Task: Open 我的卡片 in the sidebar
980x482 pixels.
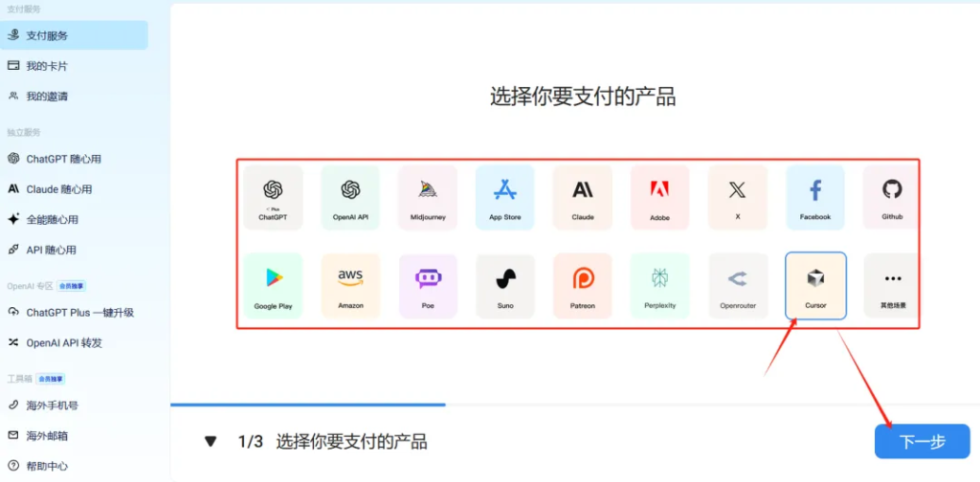Action: (x=47, y=66)
